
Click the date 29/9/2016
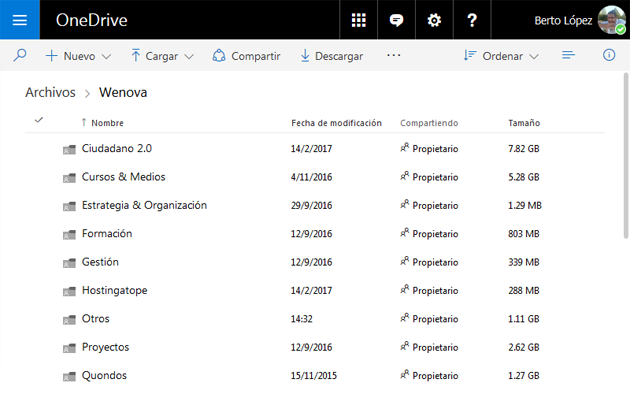(x=311, y=205)
